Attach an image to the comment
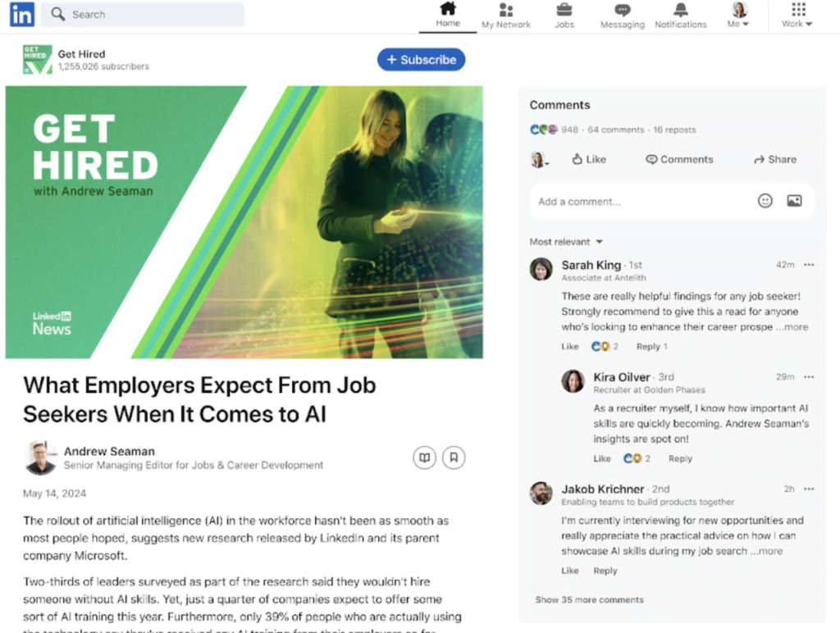This screenshot has width=840, height=633. tap(794, 201)
